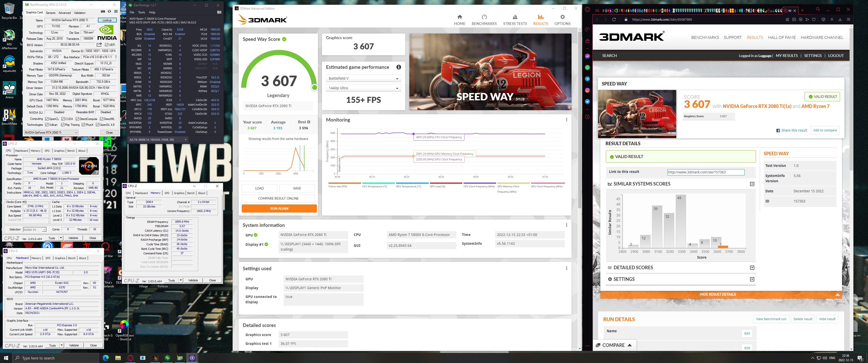The image size is (868, 363).
Task: Open Instagram in the Opera sidebar
Action: click(587, 90)
